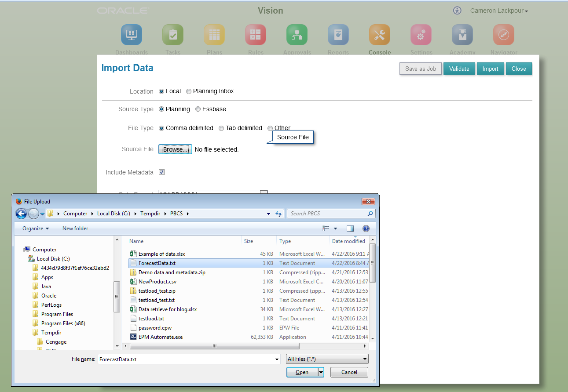The image size is (568, 392).
Task: Select the Essbase source type radio
Action: 198,109
